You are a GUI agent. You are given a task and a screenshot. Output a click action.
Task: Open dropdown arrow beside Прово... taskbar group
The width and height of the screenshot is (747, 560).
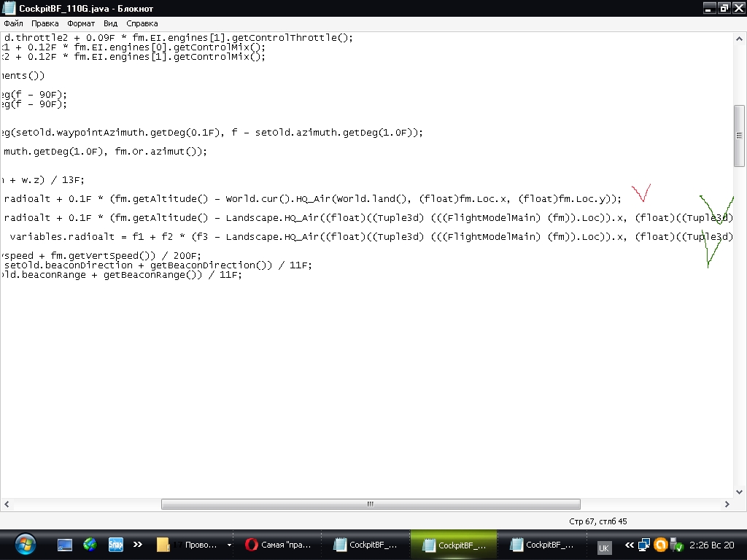click(x=229, y=545)
